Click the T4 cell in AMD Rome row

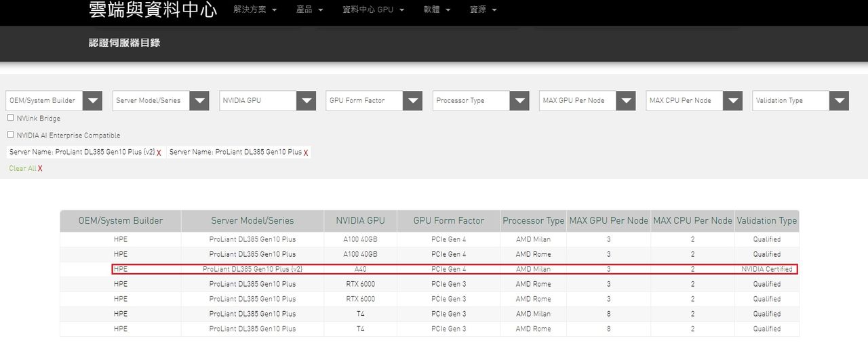pyautogui.click(x=360, y=329)
